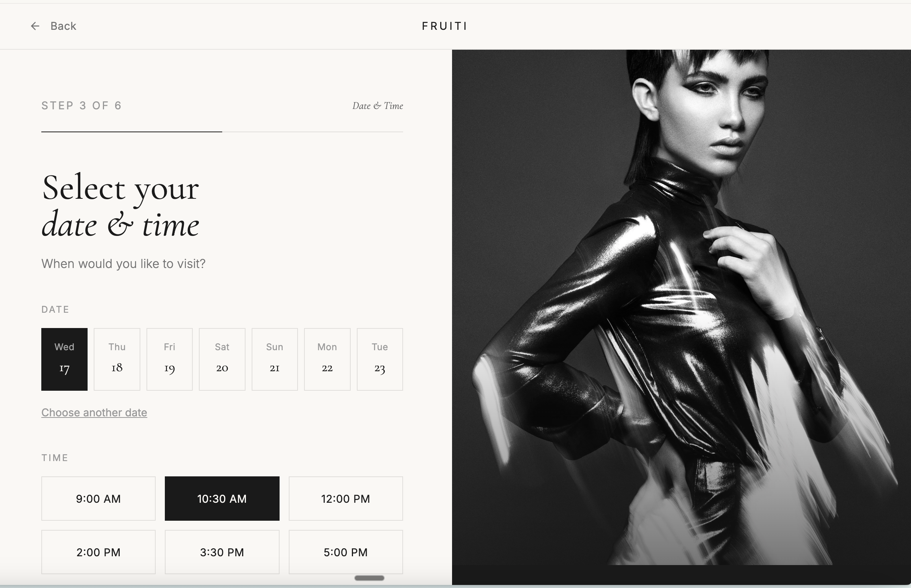This screenshot has height=588, width=911.
Task: Open the Choose another date link
Action: tap(94, 413)
